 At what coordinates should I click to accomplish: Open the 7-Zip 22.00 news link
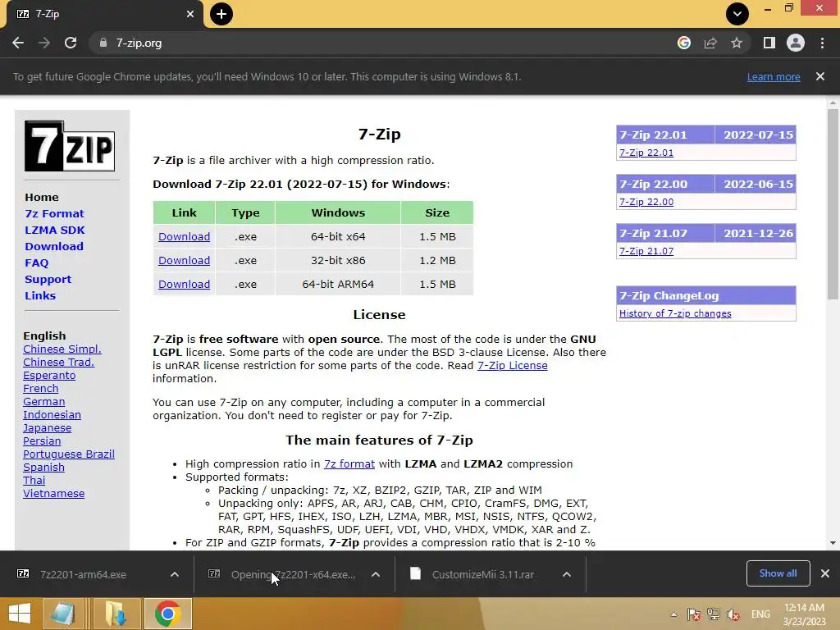(x=646, y=202)
